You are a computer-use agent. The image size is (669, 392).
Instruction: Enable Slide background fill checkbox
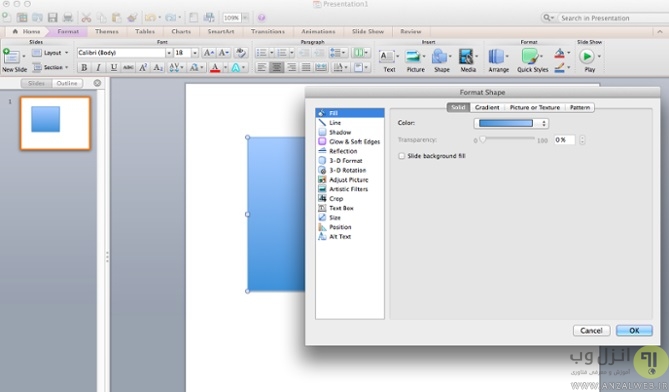pyautogui.click(x=401, y=156)
